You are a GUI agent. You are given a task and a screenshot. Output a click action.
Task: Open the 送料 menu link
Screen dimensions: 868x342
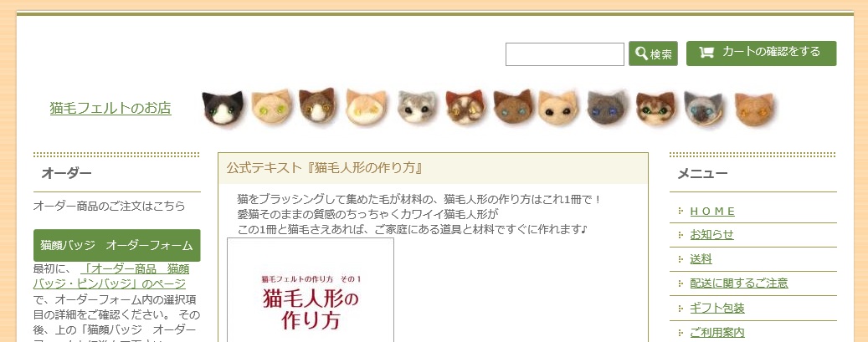701,259
